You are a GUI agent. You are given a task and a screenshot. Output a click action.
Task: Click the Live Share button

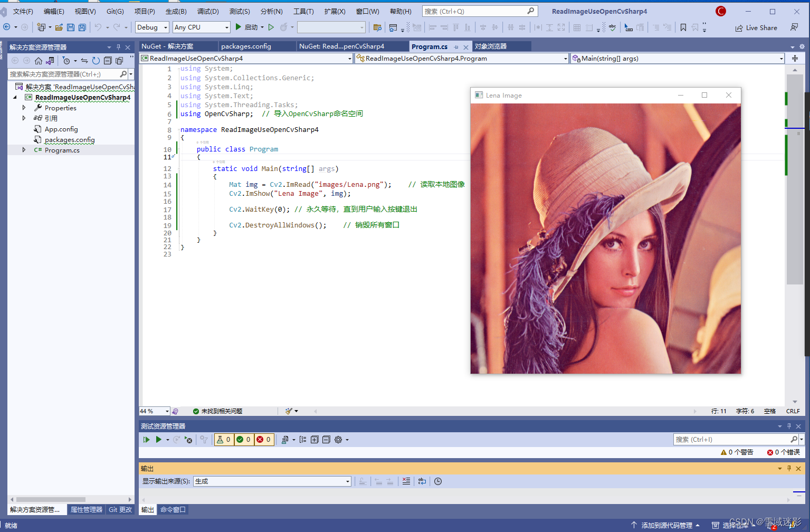click(x=756, y=27)
